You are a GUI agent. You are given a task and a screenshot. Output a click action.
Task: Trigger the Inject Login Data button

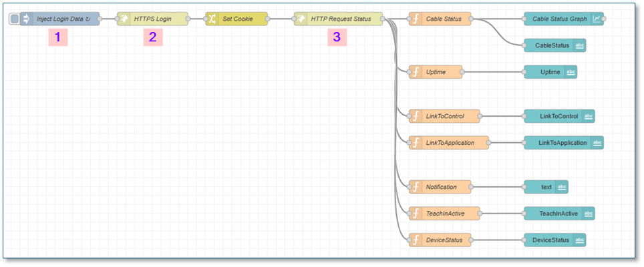pos(15,19)
